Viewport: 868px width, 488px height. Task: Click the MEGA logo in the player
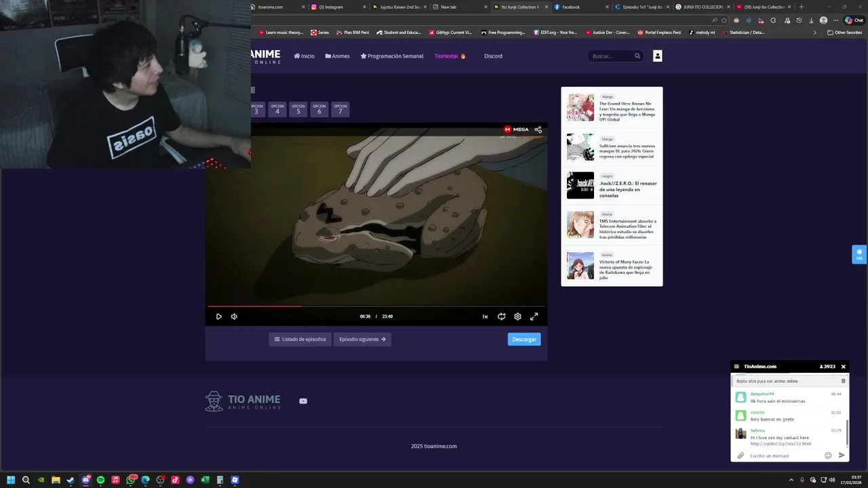[x=516, y=129]
